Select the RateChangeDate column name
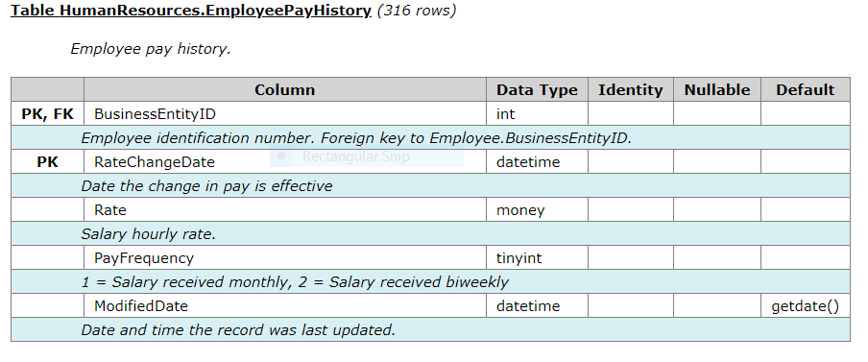The width and height of the screenshot is (868, 362). 155,162
